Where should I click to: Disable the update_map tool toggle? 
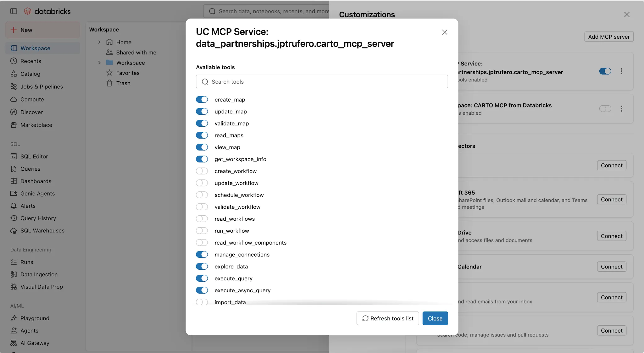tap(202, 112)
